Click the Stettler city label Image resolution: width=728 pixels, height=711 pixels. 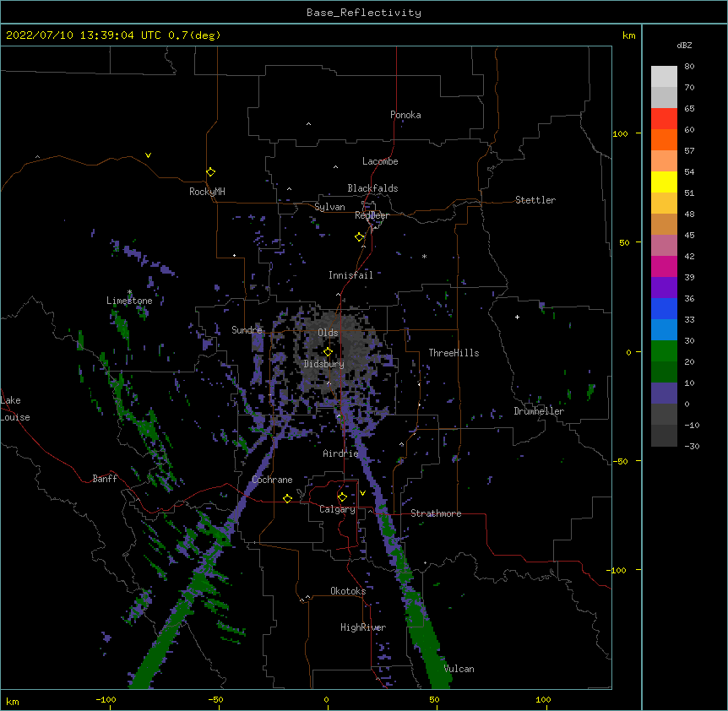(535, 200)
